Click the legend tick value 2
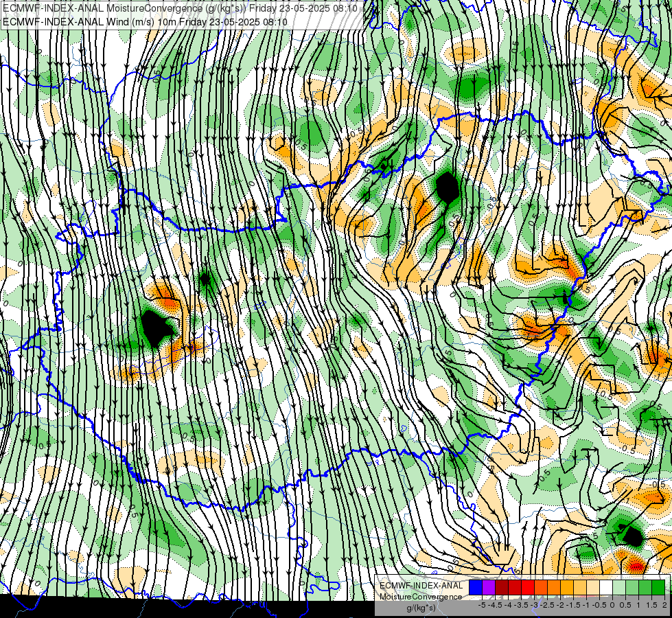The image size is (672, 618). pyautogui.click(x=664, y=605)
